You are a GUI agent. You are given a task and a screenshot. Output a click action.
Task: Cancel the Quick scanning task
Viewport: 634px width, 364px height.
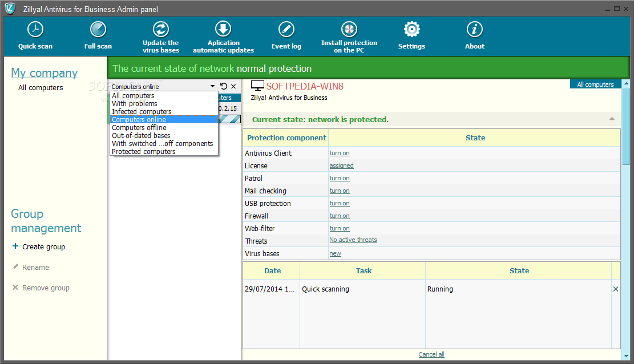point(615,289)
